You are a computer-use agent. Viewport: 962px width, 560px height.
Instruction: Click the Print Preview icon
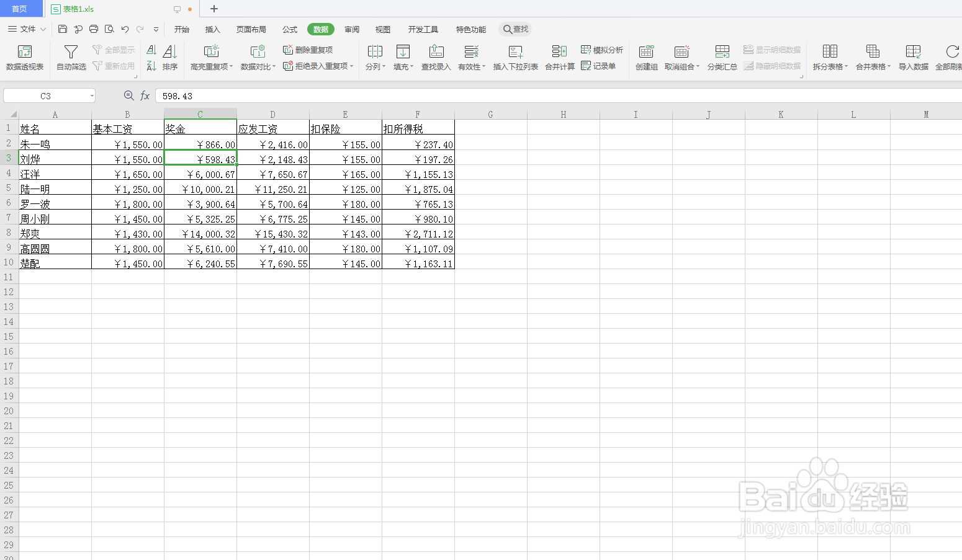tap(109, 29)
